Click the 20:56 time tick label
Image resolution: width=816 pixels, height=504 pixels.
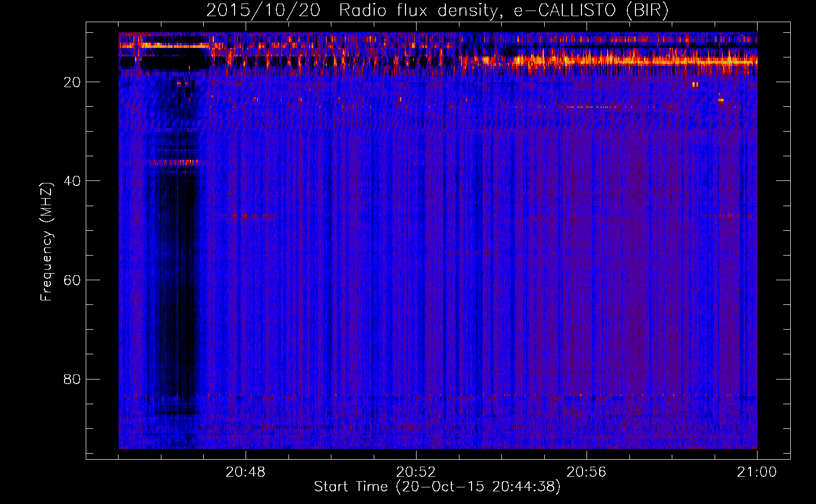click(x=587, y=472)
